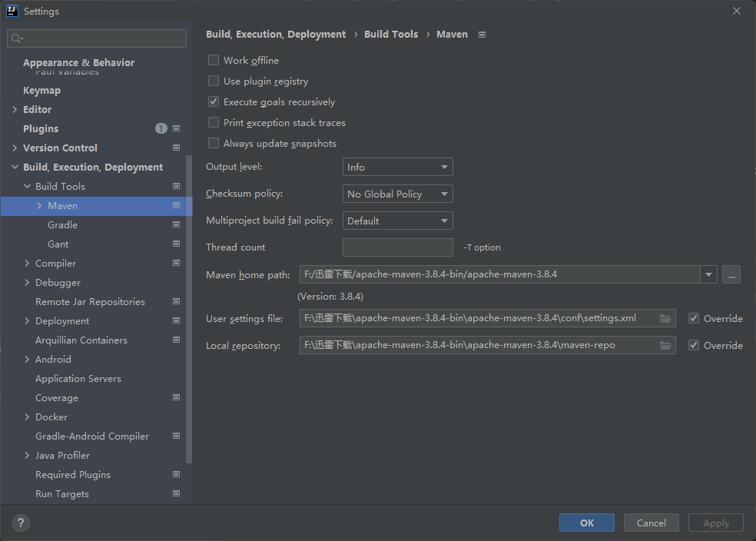Click folder icon in Local repository field
Viewport: 756px width, 541px height.
click(x=665, y=345)
